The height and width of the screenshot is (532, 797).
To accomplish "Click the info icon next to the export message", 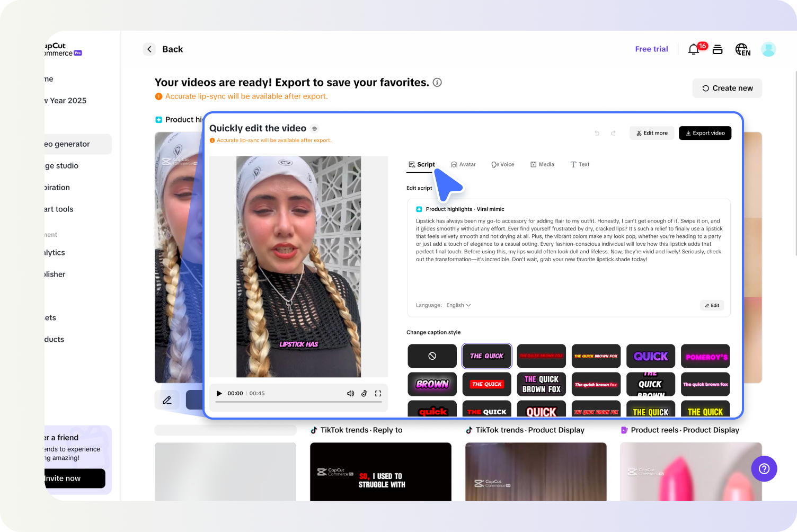I will point(437,83).
